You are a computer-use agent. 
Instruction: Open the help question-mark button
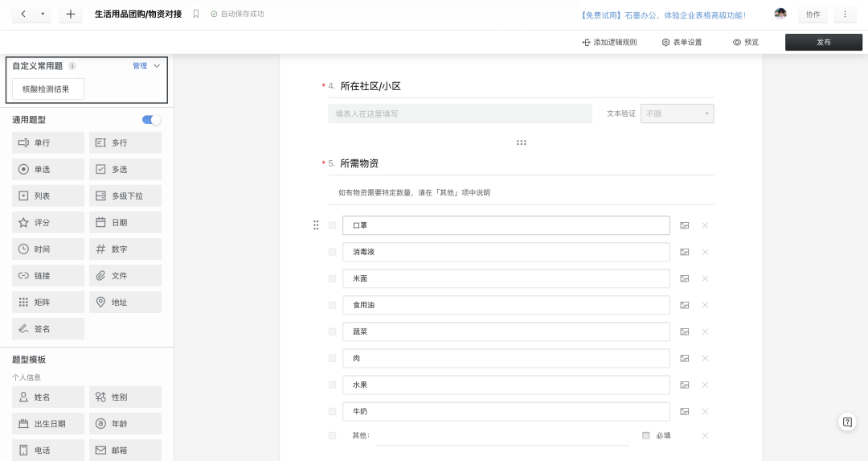847,422
